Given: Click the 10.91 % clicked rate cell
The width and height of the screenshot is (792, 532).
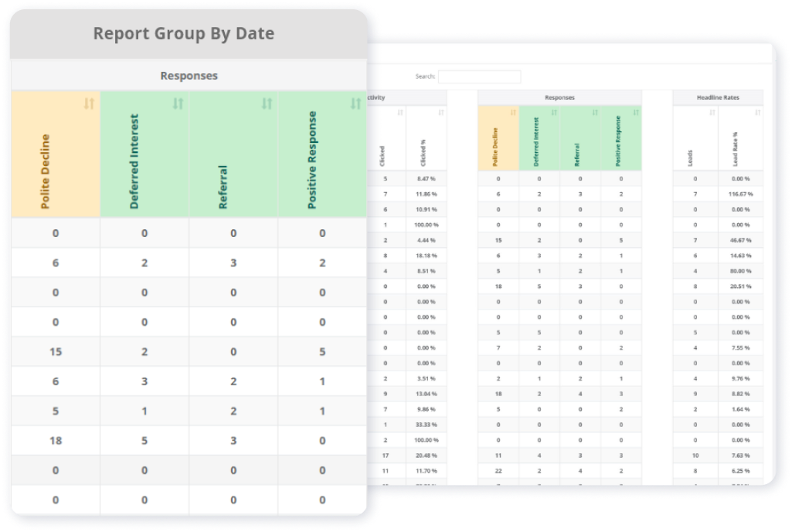Looking at the screenshot, I should tap(427, 209).
